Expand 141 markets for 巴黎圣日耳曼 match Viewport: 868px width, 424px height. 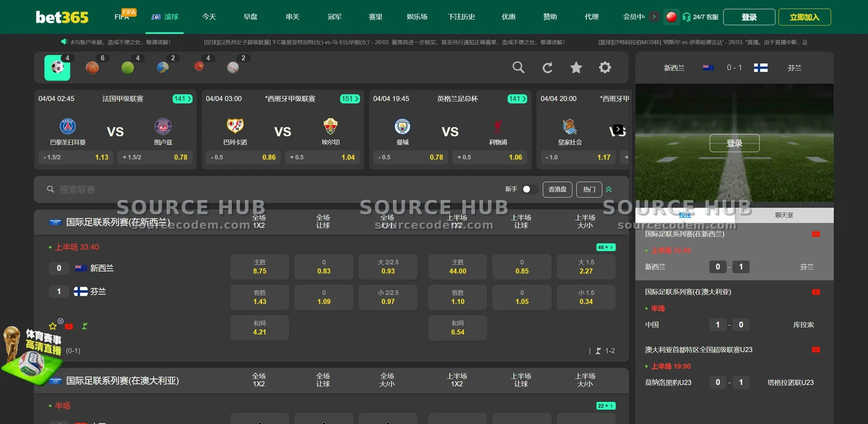click(x=182, y=99)
